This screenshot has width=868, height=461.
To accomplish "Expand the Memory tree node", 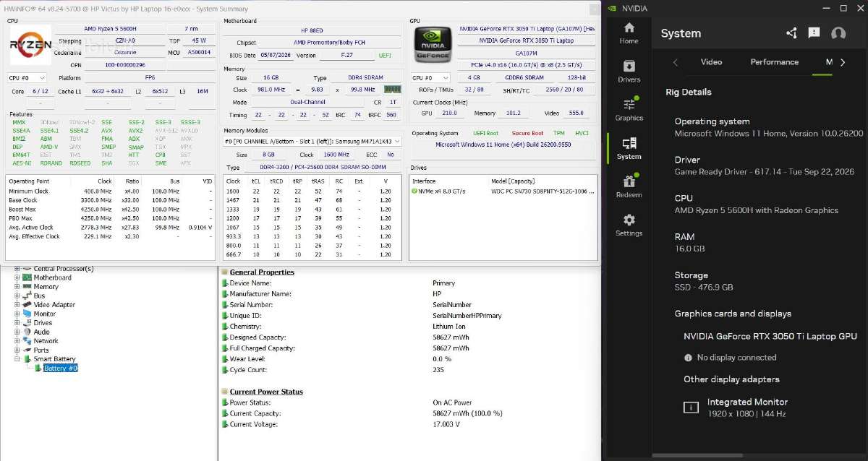I will (17, 287).
